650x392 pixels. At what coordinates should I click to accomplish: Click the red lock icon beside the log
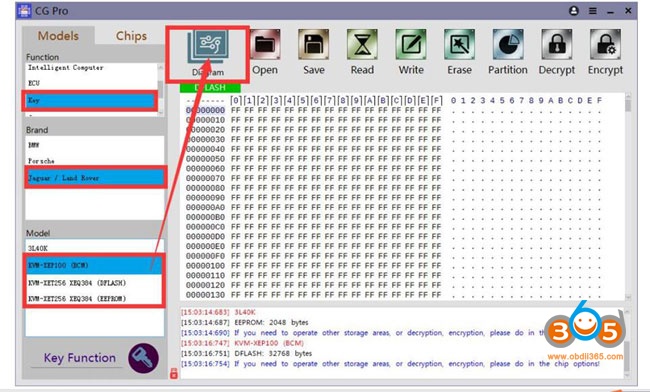tap(174, 373)
